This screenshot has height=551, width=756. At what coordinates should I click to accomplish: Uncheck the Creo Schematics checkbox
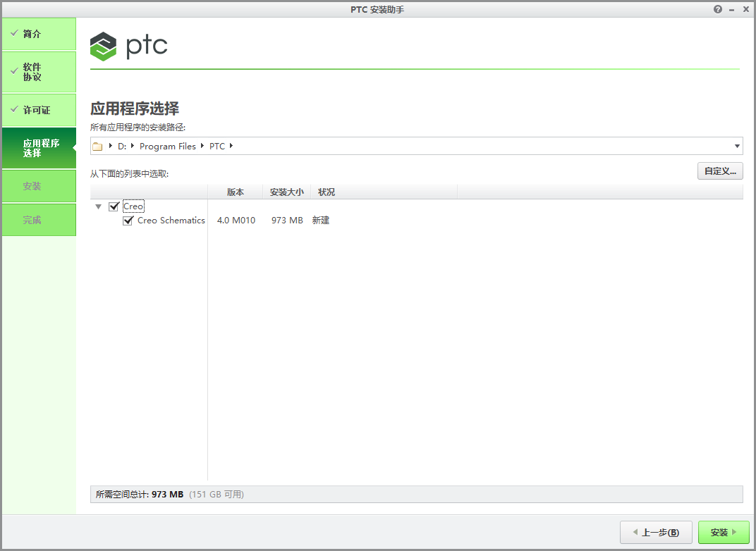(128, 221)
